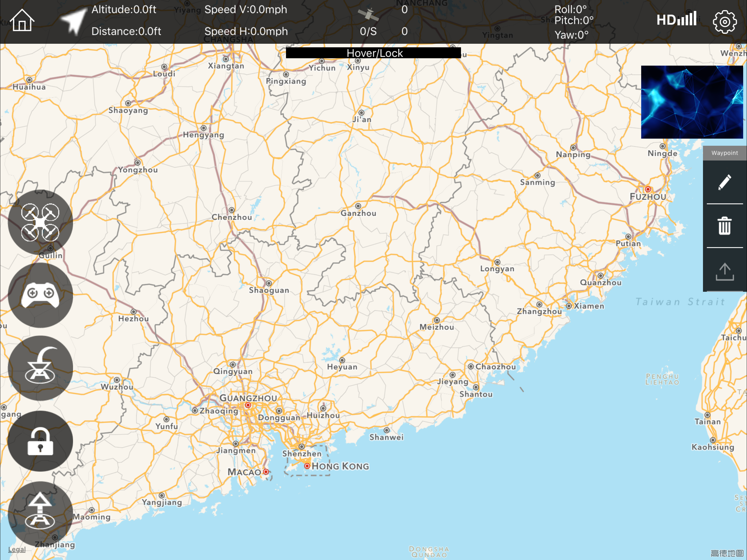Tap the Speed H:0.0mph readout
The width and height of the screenshot is (747, 560).
tap(246, 31)
